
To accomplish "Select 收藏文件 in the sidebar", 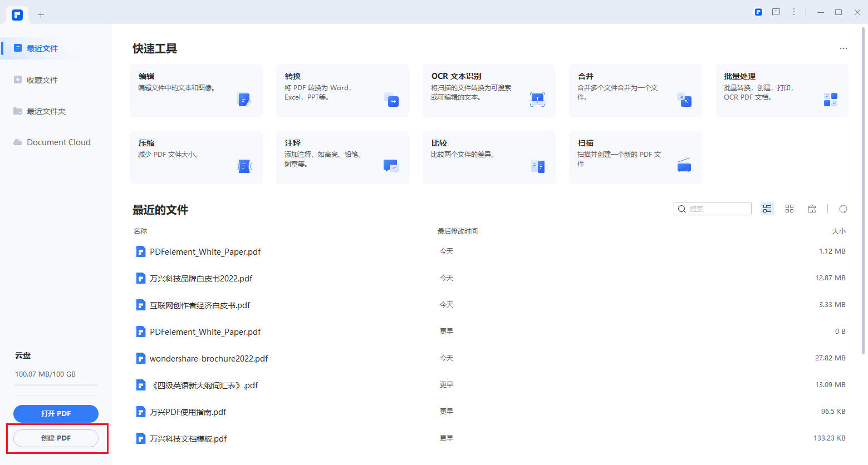I will click(x=42, y=80).
